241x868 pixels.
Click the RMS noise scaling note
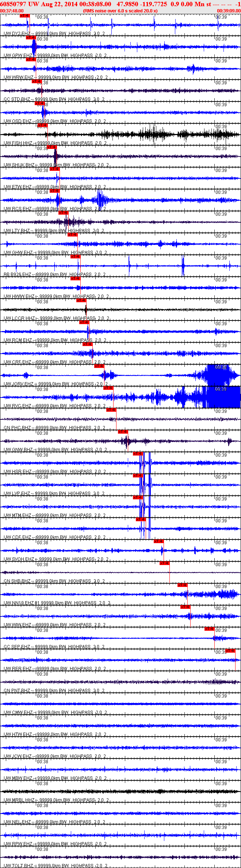pyautogui.click(x=120, y=11)
